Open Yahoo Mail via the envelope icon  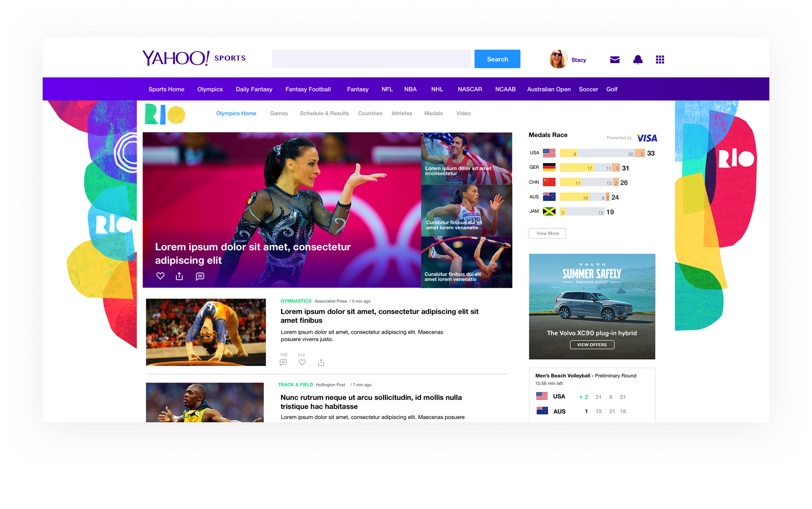(614, 60)
